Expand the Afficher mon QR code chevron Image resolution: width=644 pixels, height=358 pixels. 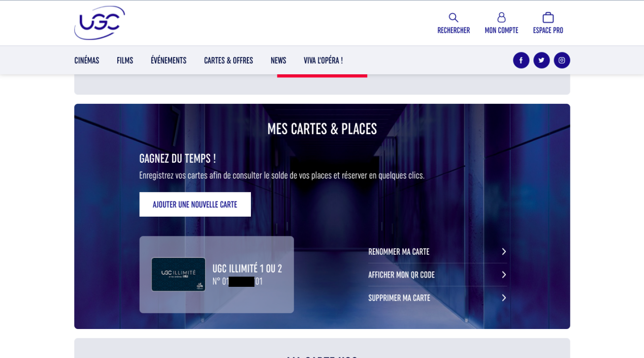(x=504, y=275)
